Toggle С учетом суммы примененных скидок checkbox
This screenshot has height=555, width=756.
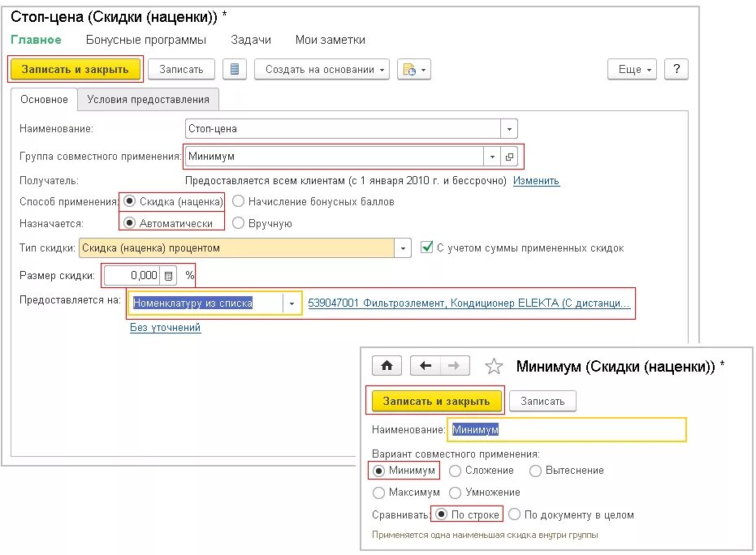pyautogui.click(x=426, y=247)
